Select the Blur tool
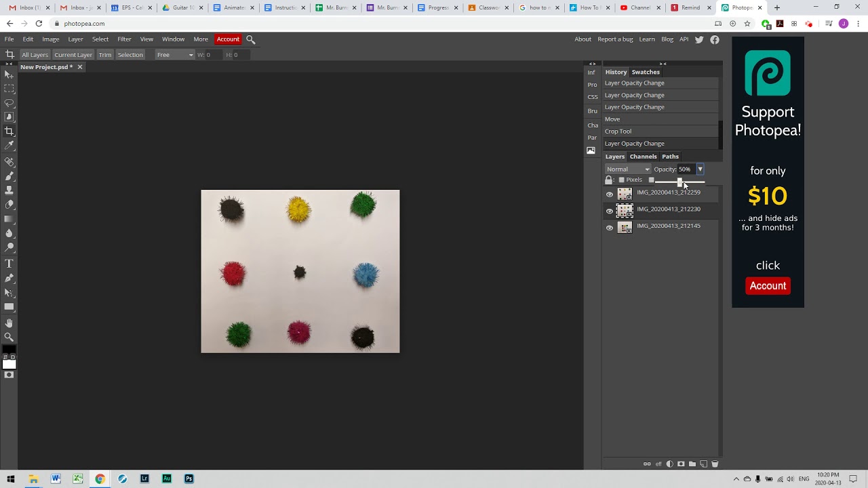 coord(9,233)
